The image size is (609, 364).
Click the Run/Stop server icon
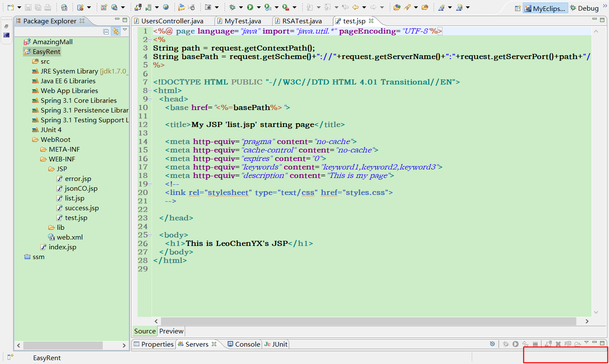tap(148, 7)
